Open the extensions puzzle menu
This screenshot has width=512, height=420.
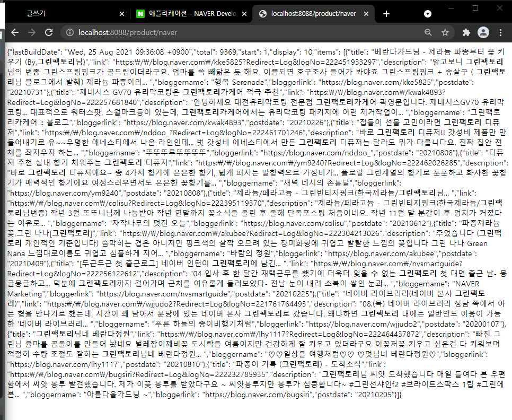point(466,32)
